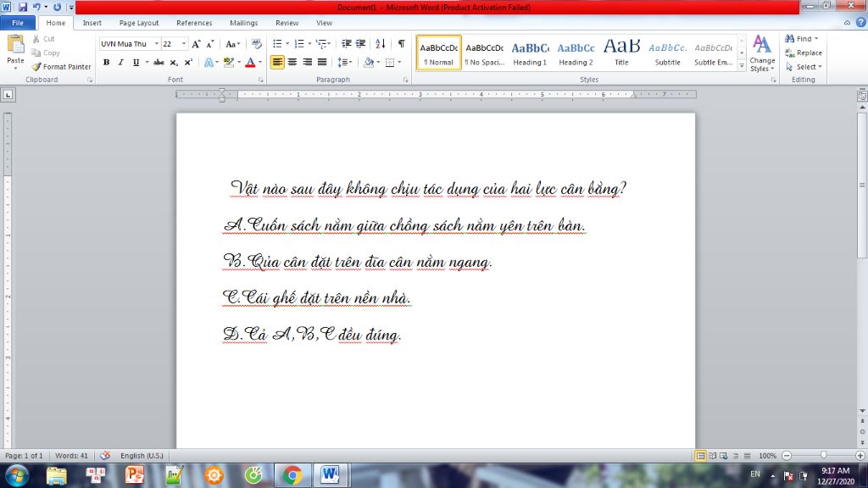Screen dimensions: 868x488
Task: Open the font size dropdown
Action: click(x=184, y=44)
